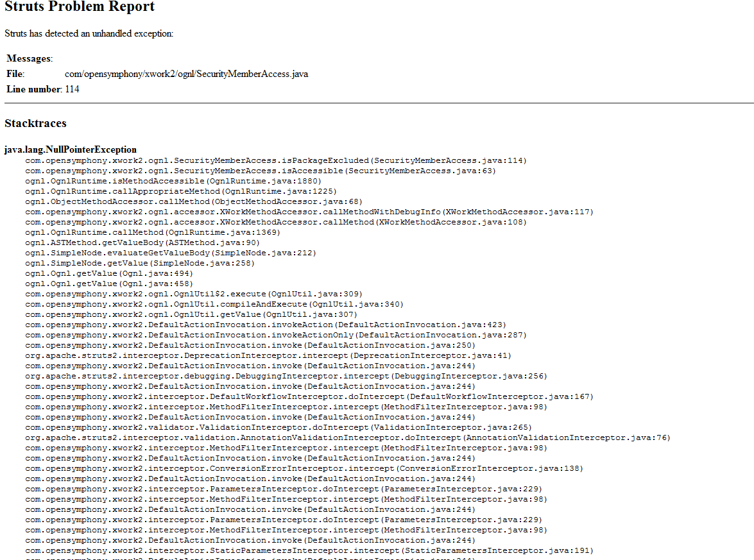Click the OgnlUtil$2.execute stack line
The width and height of the screenshot is (754, 560).
point(194,294)
